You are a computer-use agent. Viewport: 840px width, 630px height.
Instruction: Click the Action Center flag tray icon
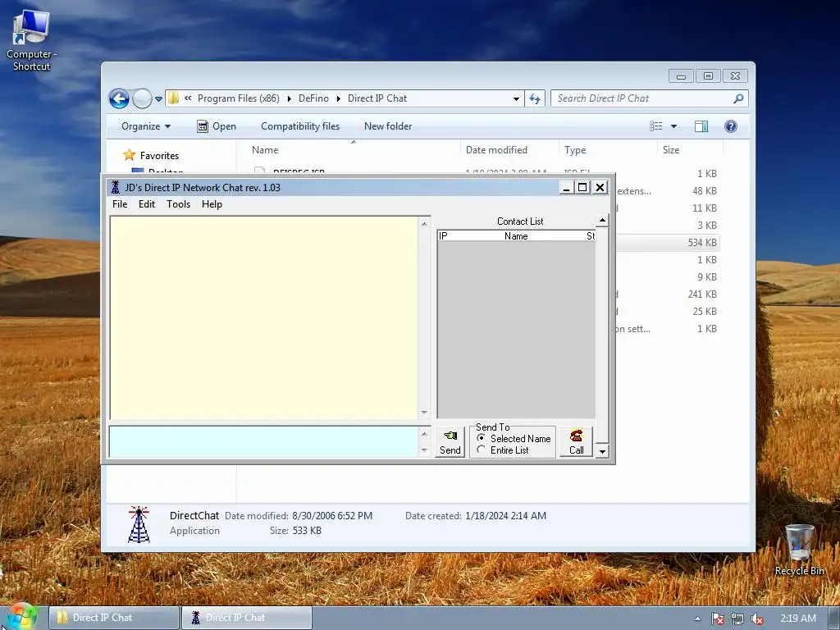[717, 619]
